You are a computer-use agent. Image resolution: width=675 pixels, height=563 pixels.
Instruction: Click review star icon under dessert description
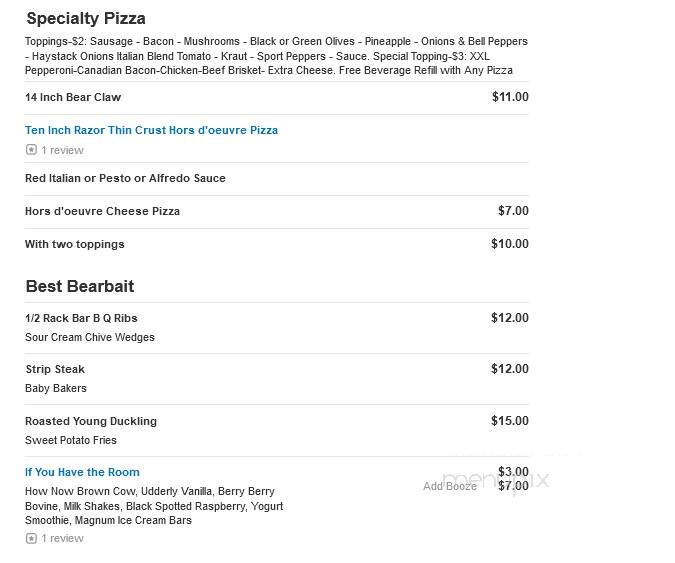click(31, 538)
